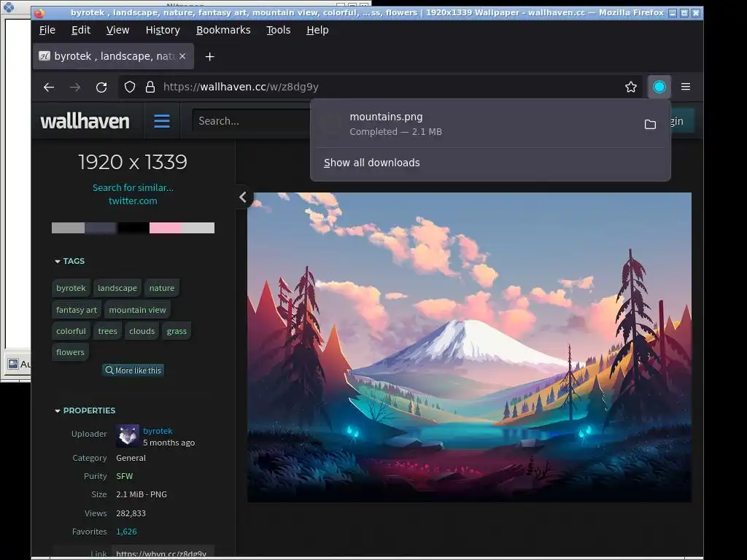The image size is (747, 560).
Task: Click the black color swatch
Action: (133, 227)
